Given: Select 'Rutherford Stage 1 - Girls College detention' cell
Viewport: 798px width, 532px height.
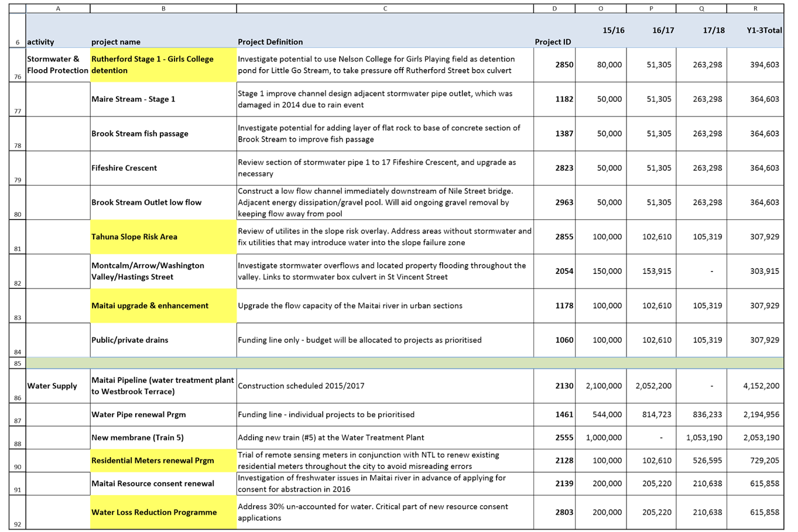Looking at the screenshot, I should [x=163, y=65].
